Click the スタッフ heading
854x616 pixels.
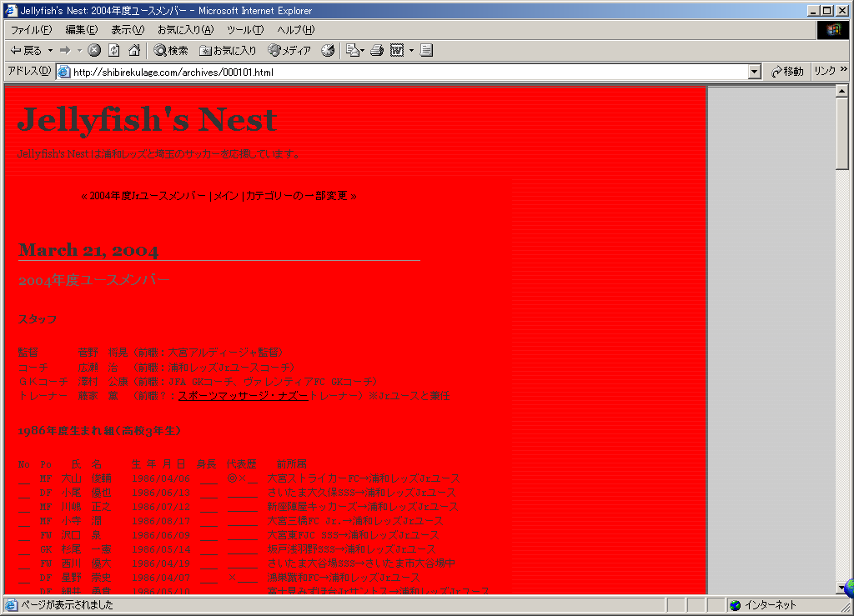tap(37, 319)
